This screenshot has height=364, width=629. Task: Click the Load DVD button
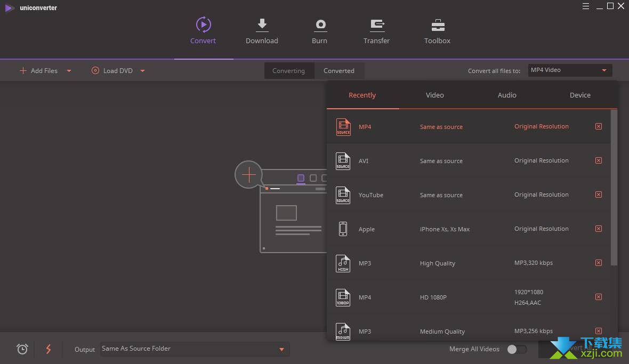(112, 71)
